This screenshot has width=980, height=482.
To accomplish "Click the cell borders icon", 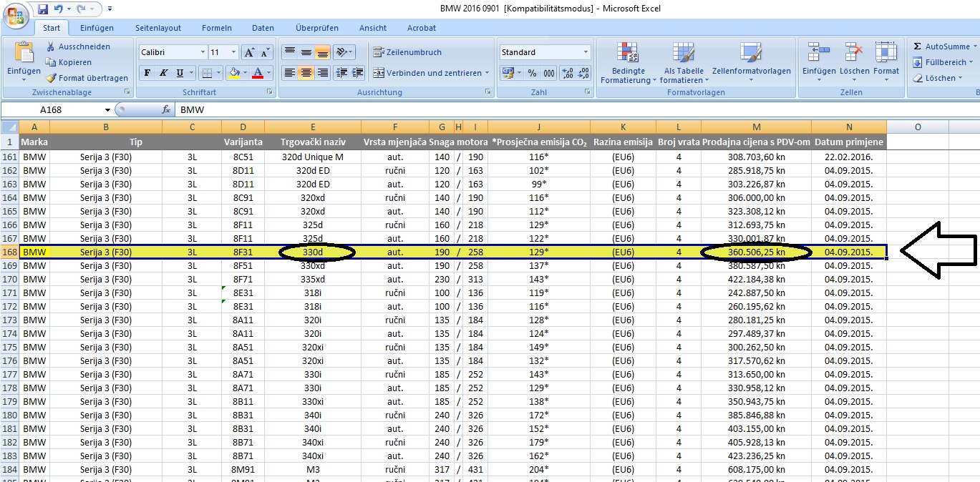I will 207,73.
